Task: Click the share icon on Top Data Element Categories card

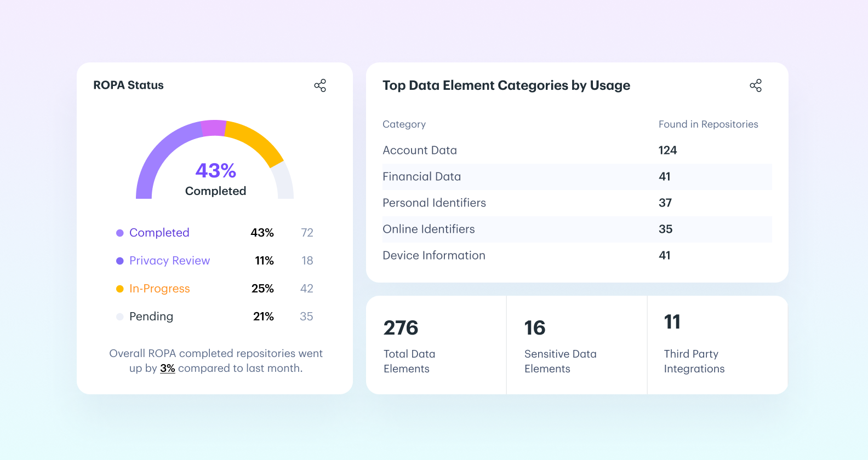Action: pyautogui.click(x=756, y=85)
